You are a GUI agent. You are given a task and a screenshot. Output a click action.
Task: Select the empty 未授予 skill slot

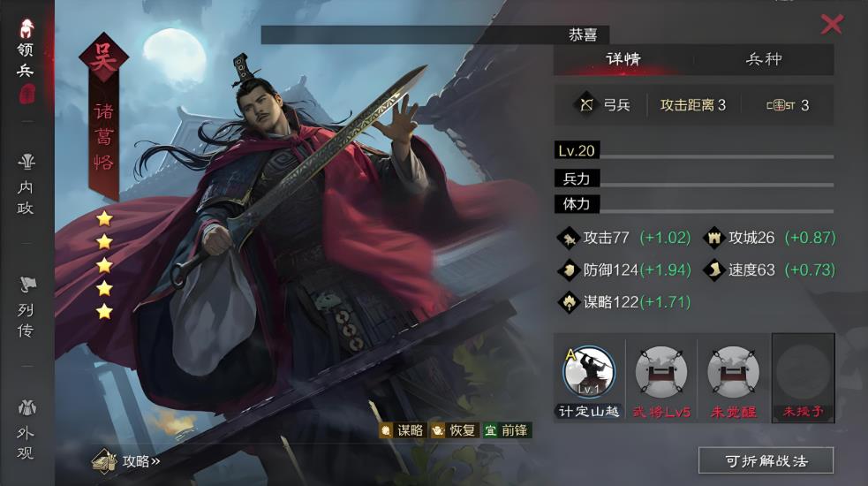[x=803, y=378]
